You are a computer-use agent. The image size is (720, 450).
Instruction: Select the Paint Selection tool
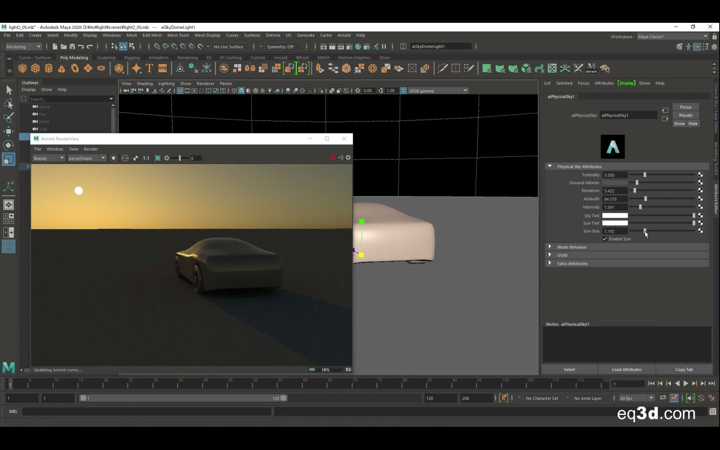point(8,117)
